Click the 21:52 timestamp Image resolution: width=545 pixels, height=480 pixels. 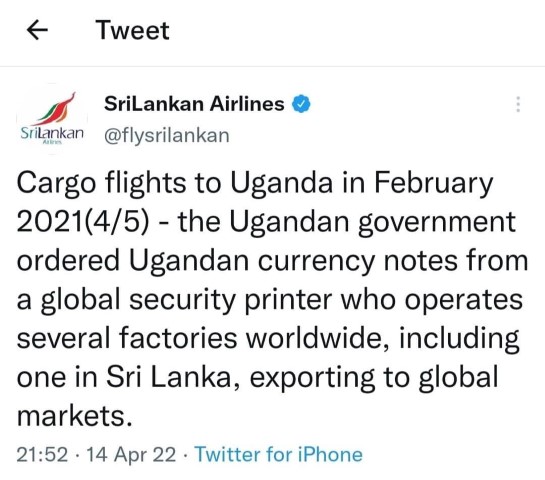pyautogui.click(x=42, y=454)
